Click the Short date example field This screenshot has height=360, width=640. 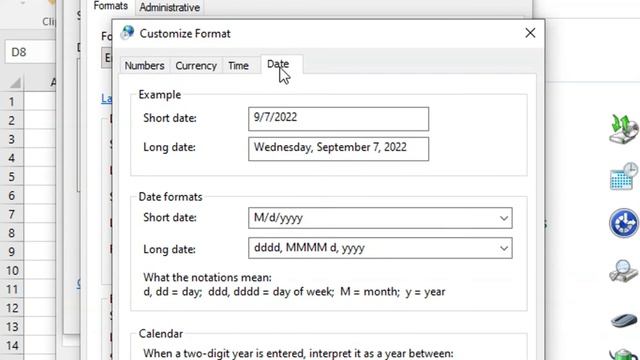338,119
